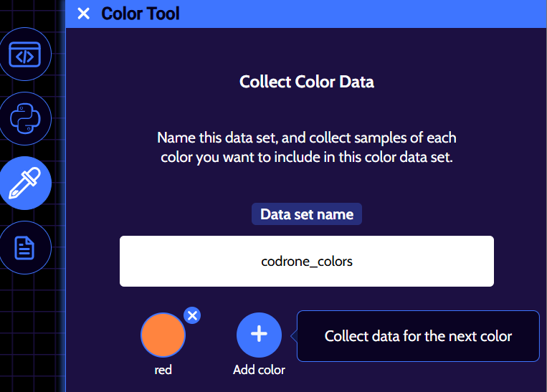Open the block coding editor icon
Screen dimensions: 547x392
tap(25, 54)
